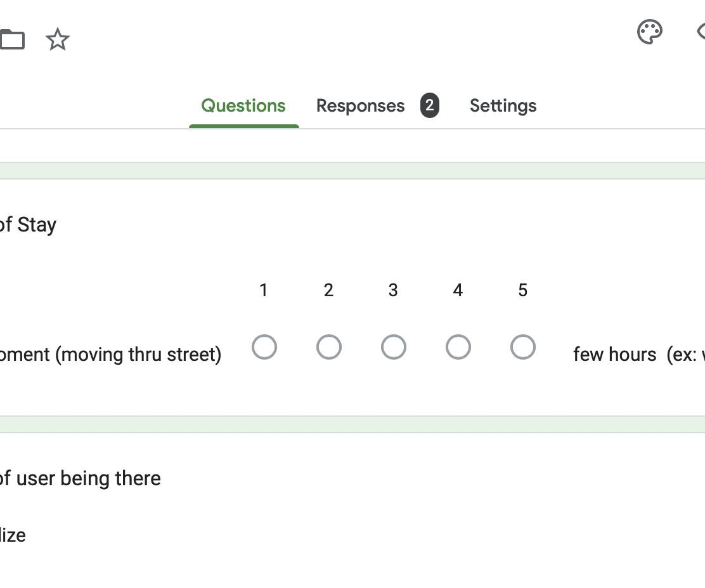Select radio option 1 on the scale
Viewport: 705px width, 588px height.
tap(264, 347)
